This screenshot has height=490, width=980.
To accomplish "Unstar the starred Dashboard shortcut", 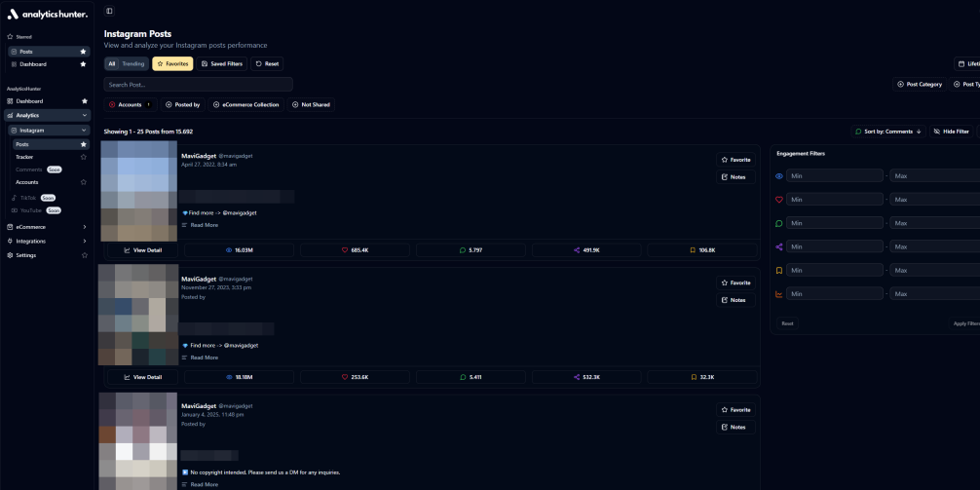I will coord(83,64).
